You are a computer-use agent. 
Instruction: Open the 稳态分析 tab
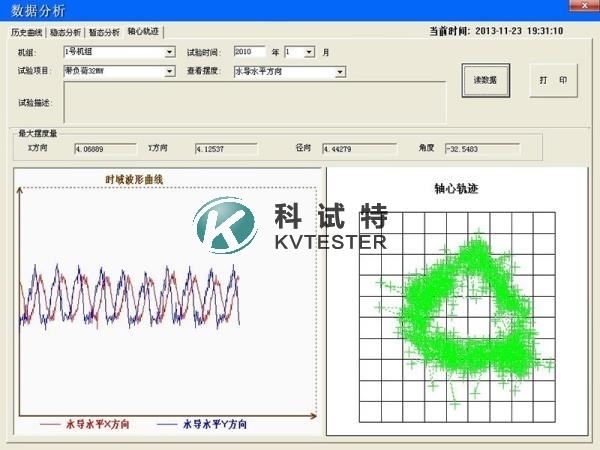[66, 32]
